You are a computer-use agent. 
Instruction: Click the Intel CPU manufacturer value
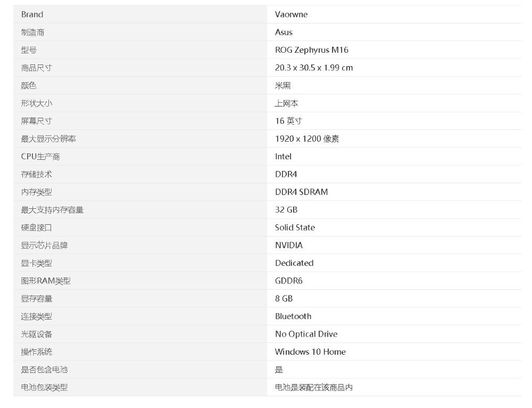pyautogui.click(x=283, y=157)
